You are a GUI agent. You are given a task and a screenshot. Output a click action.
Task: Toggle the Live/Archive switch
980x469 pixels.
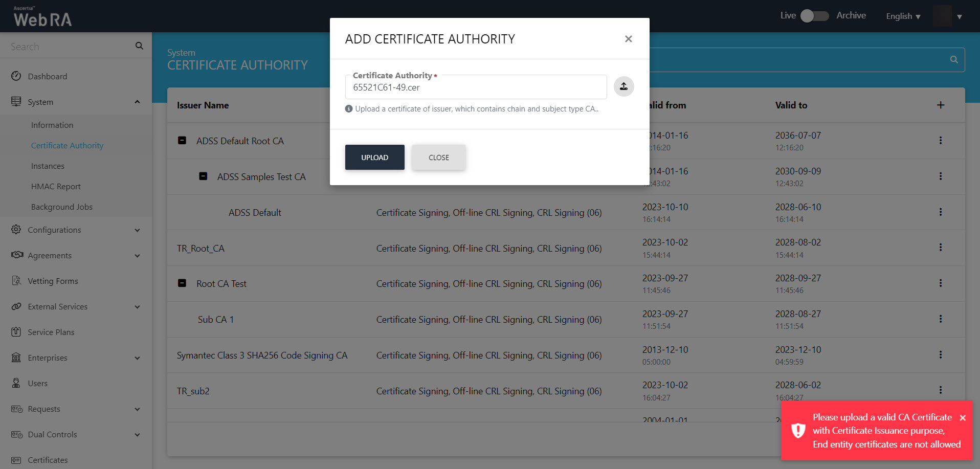814,16
